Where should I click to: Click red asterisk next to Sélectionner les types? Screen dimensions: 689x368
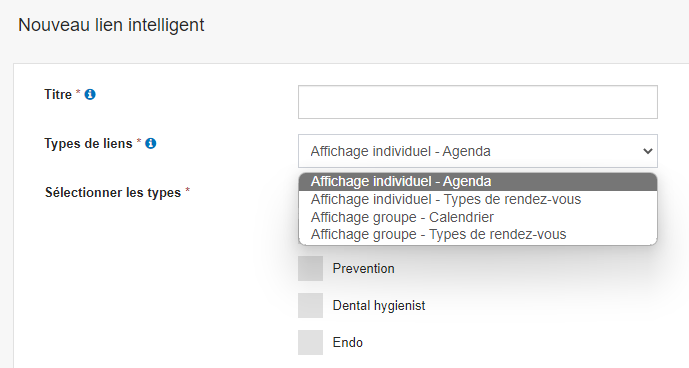188,191
